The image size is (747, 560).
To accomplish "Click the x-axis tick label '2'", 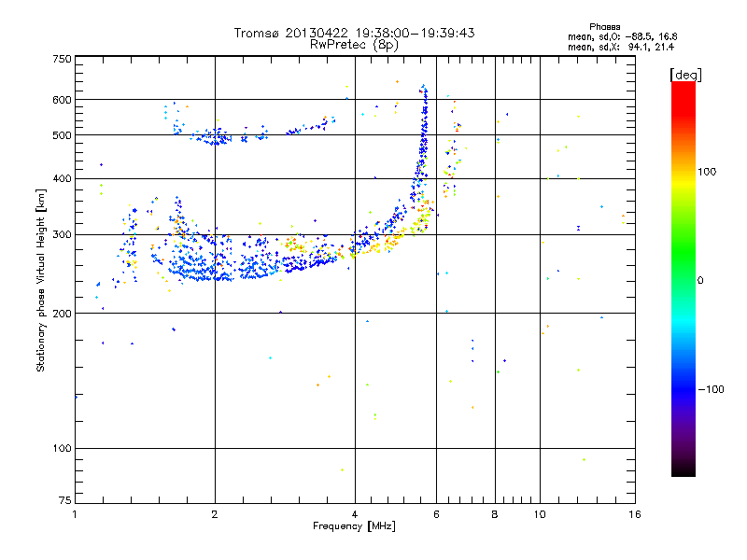I will pyautogui.click(x=215, y=514).
